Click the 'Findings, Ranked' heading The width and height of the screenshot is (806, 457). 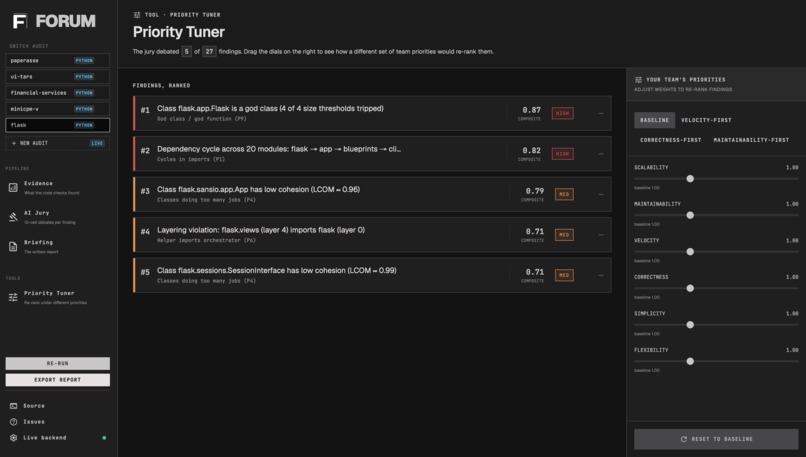pyautogui.click(x=161, y=85)
